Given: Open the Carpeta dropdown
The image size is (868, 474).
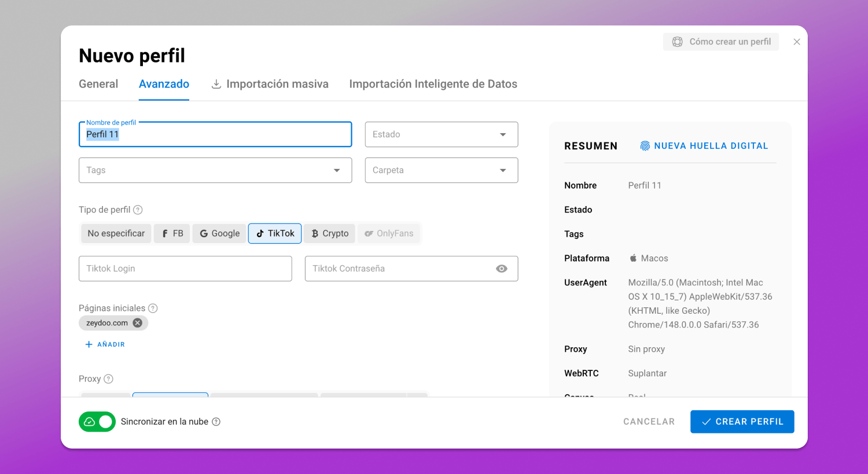Looking at the screenshot, I should tap(442, 170).
